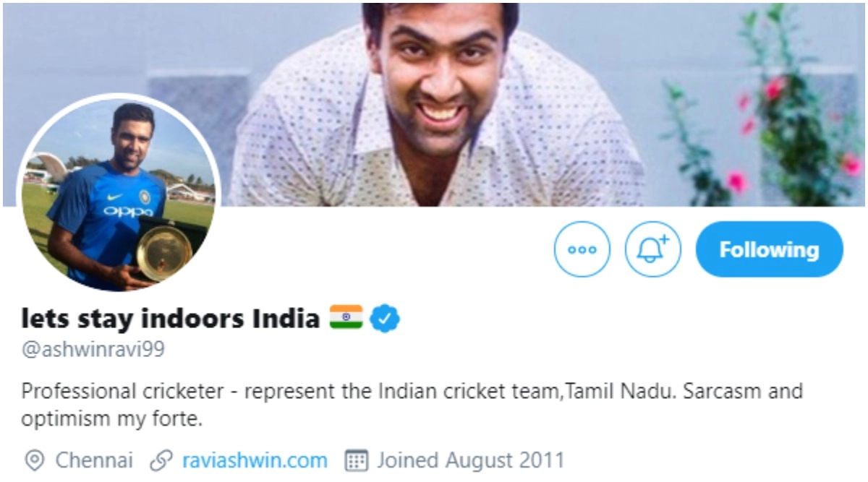
Task: Click the display name lets stay indoors India
Action: click(x=171, y=318)
